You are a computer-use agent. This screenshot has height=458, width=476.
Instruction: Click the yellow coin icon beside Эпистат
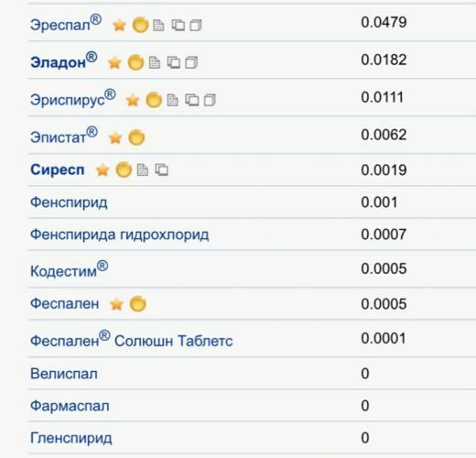(136, 137)
